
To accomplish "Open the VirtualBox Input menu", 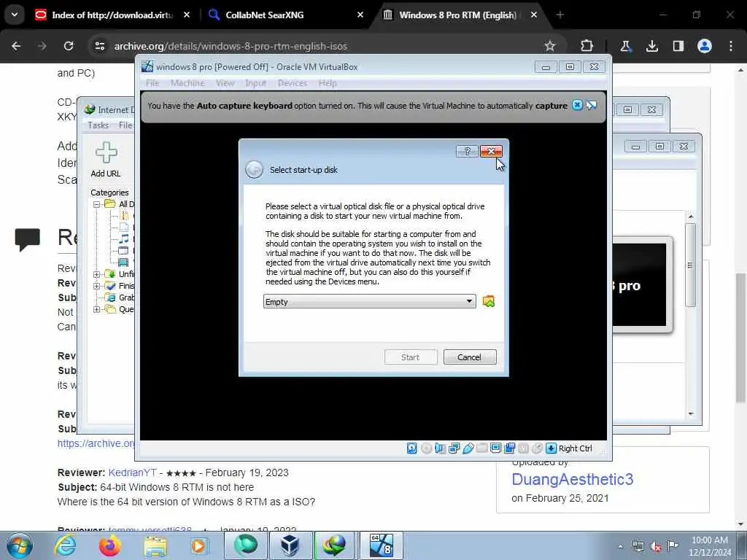I will (256, 83).
